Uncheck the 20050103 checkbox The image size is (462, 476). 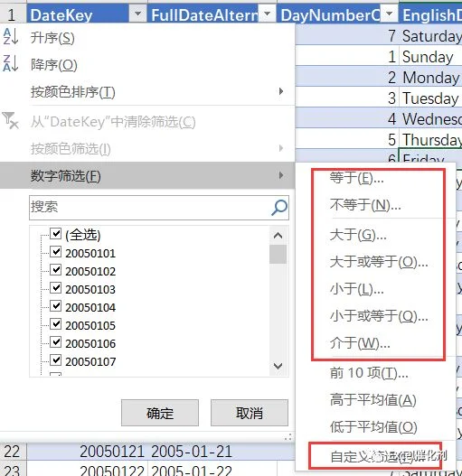[x=56, y=288]
